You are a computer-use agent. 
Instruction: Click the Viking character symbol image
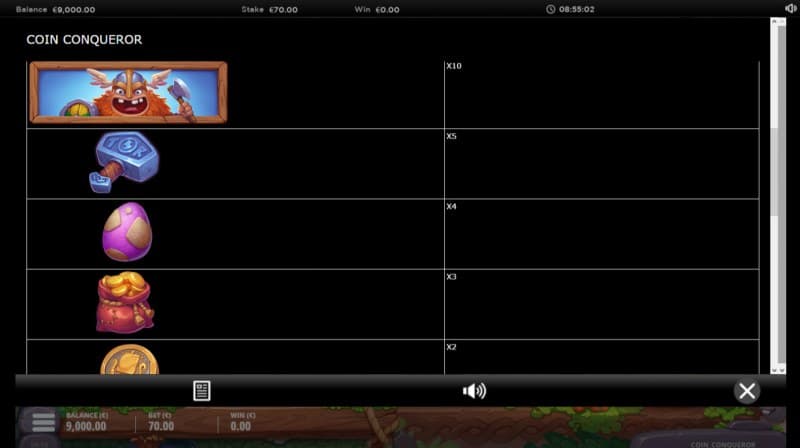[x=128, y=92]
